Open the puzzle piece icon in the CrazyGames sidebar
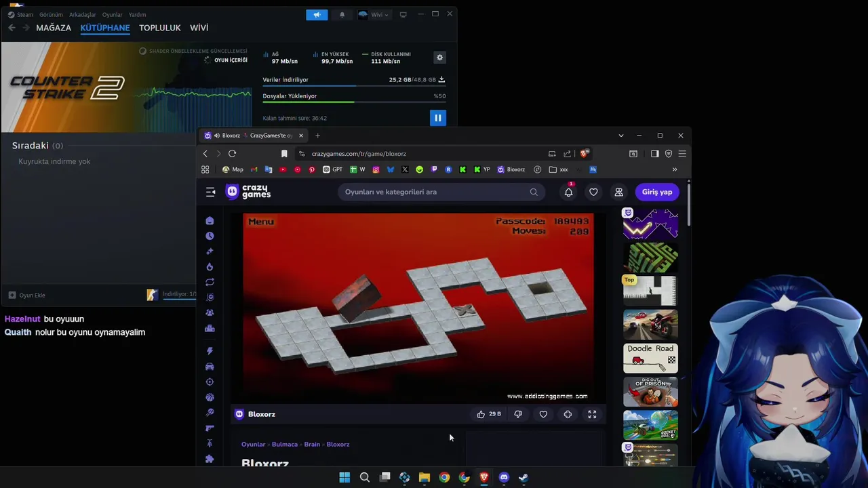Screen dimensions: 868x488 (210, 459)
